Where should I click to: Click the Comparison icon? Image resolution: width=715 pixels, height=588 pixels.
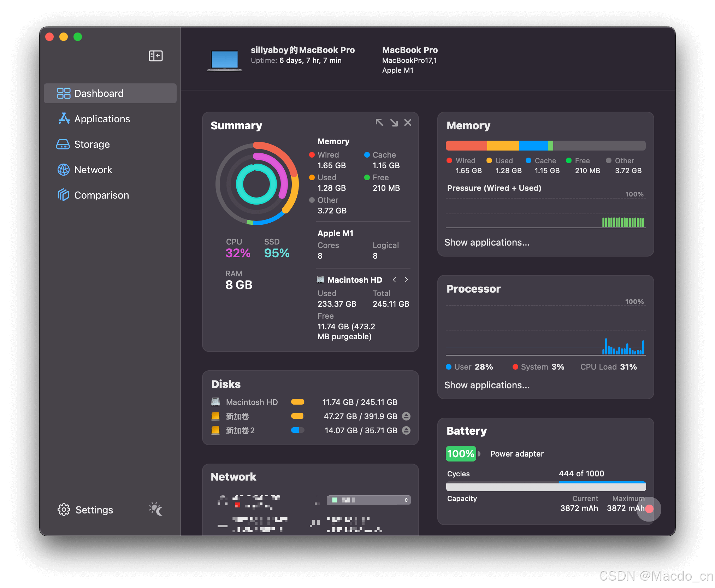click(63, 195)
